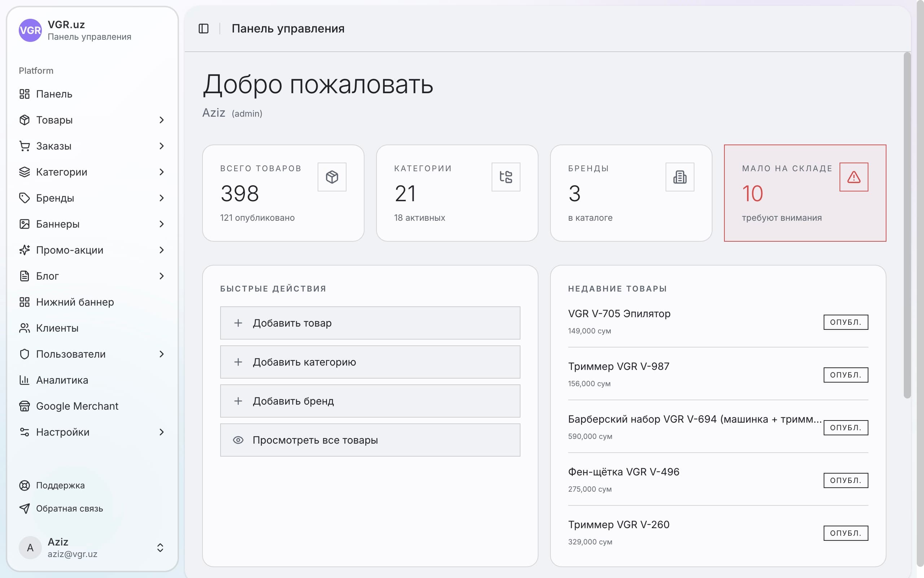
Task: Click the Добавить бренд button
Action: [x=370, y=401]
